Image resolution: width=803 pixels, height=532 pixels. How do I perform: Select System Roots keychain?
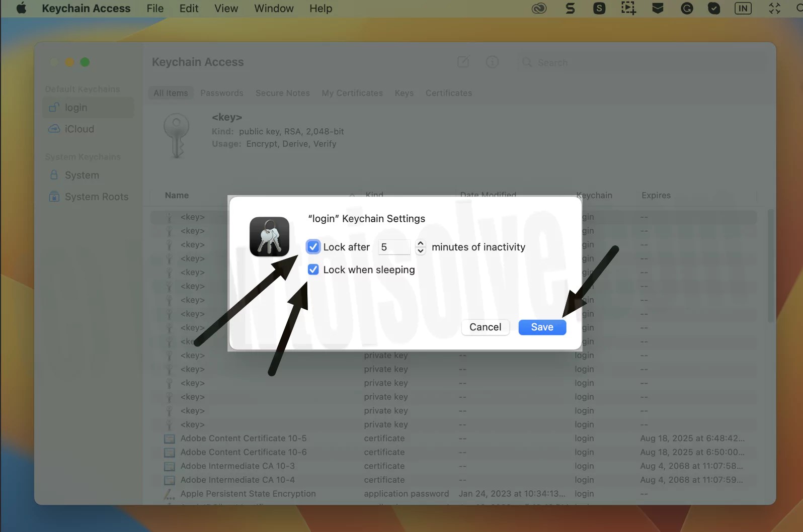(x=88, y=197)
